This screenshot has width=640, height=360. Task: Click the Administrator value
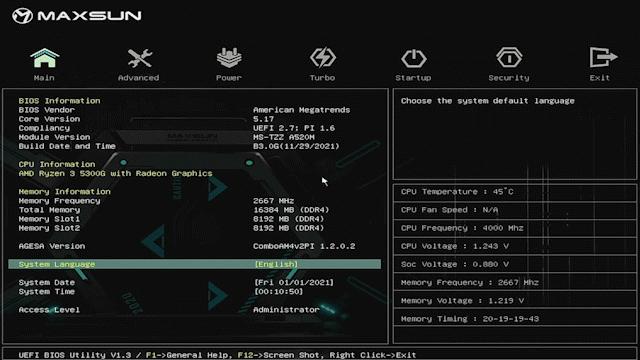tap(286, 310)
